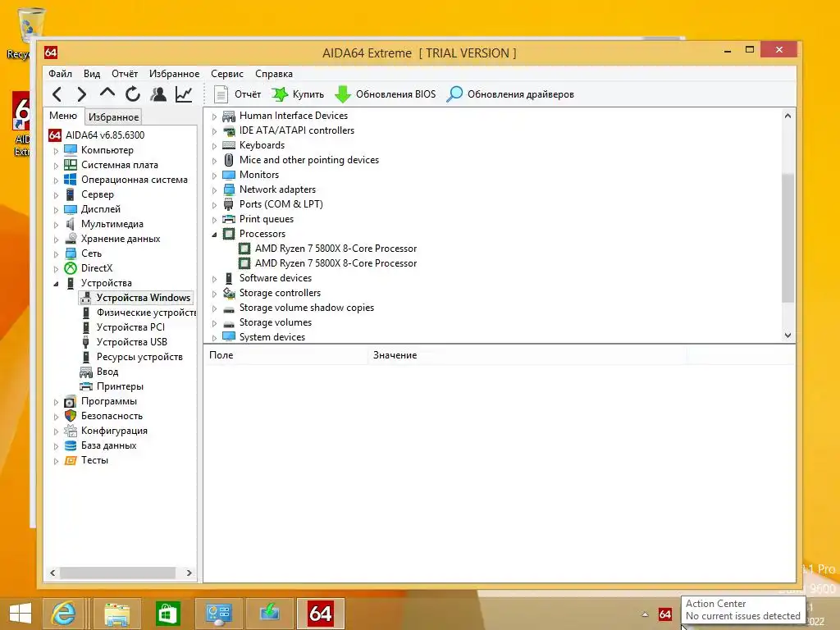The width and height of the screenshot is (840, 630).
Task: Select Устройства USB in the tree
Action: [132, 342]
